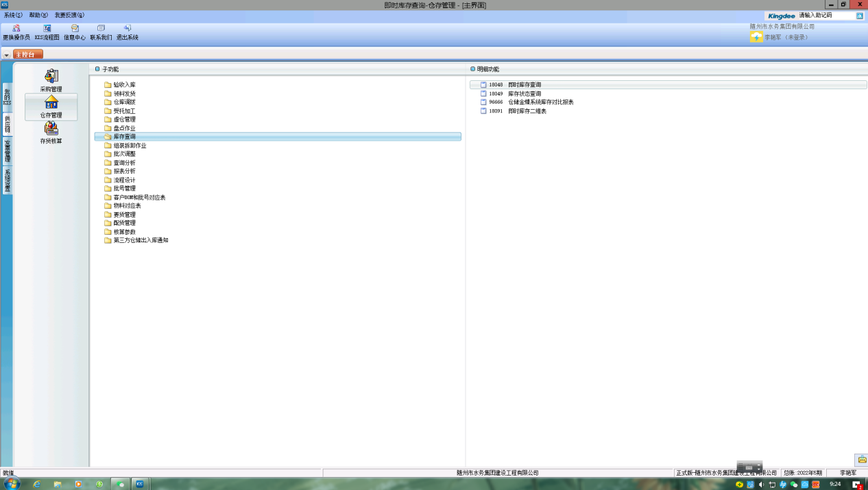Expand the 报表分析 folder
This screenshot has width=868, height=490.
[x=124, y=172]
